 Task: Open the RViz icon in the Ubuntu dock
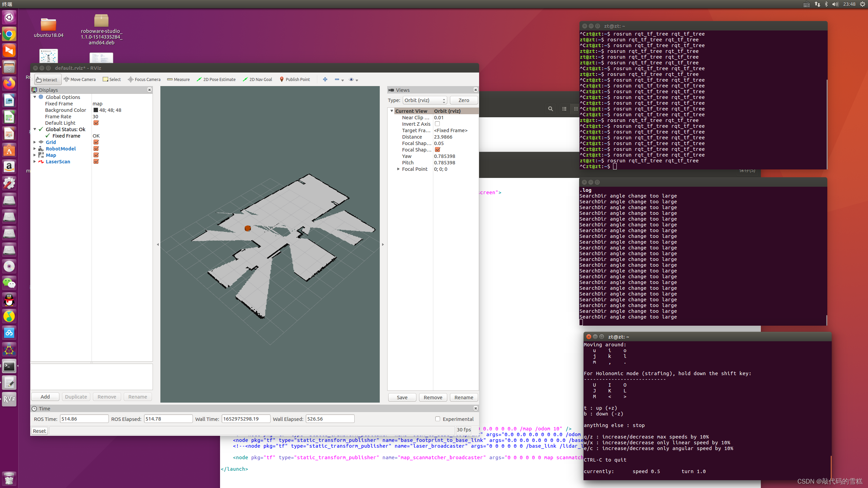pos(9,399)
